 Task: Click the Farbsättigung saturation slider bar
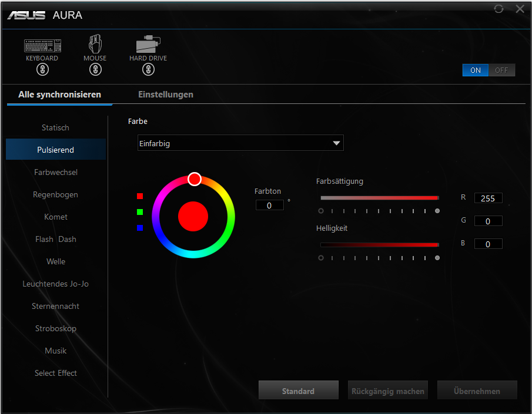(x=380, y=198)
